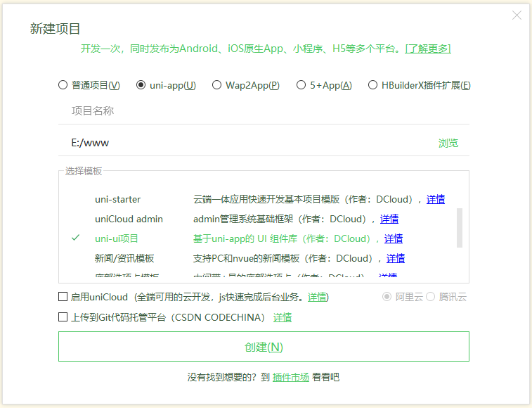Viewport: 532px width, 408px height.
Task: Click the template list scrollbar thumb
Action: coord(460,228)
